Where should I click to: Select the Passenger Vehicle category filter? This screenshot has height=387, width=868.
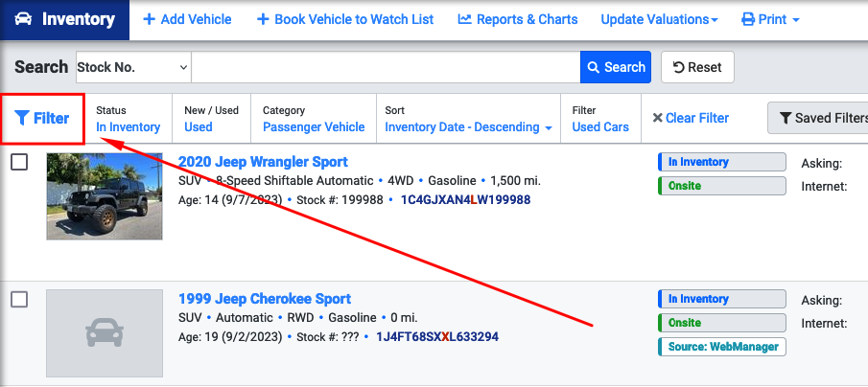pyautogui.click(x=314, y=127)
